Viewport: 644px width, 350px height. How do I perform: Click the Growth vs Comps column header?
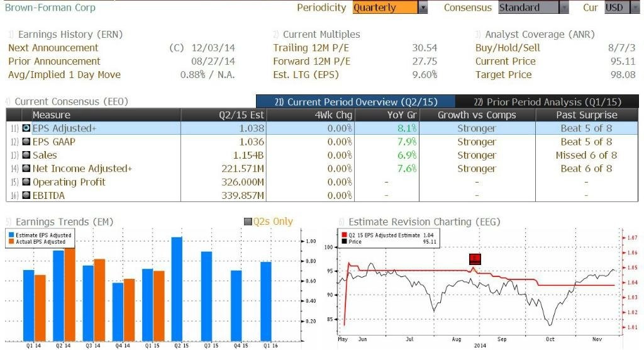tap(477, 115)
